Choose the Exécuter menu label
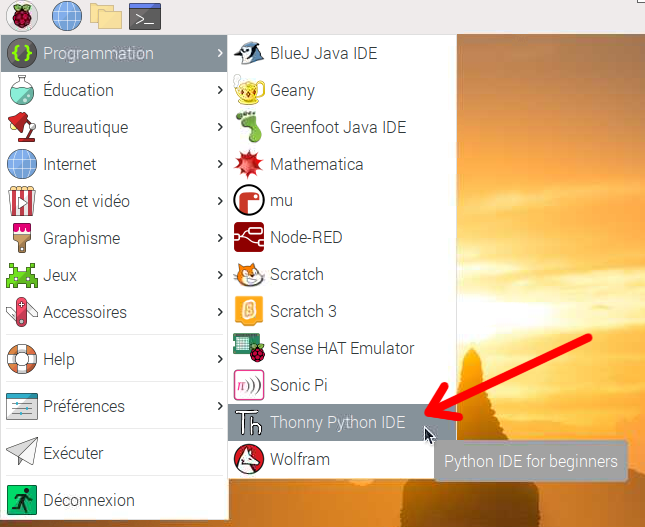 [73, 453]
